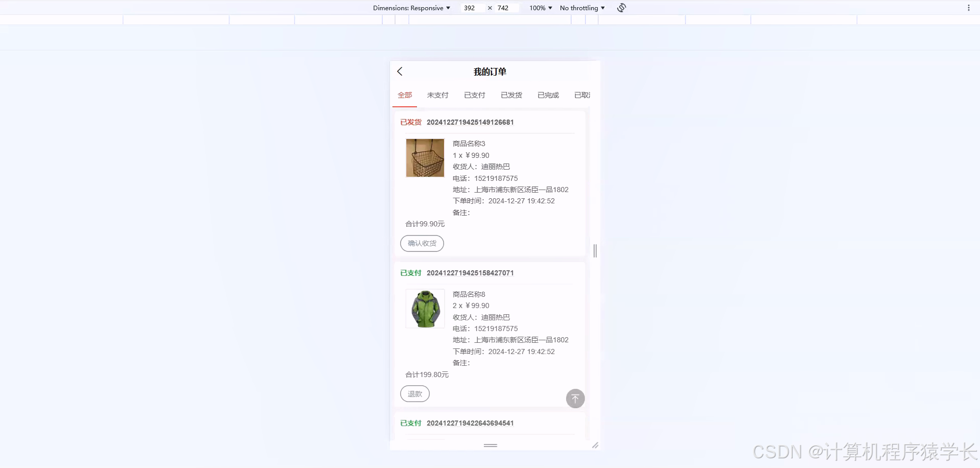Click the 确认收货 button on the shipped order
Image resolution: width=980 pixels, height=468 pixels.
[x=422, y=243]
